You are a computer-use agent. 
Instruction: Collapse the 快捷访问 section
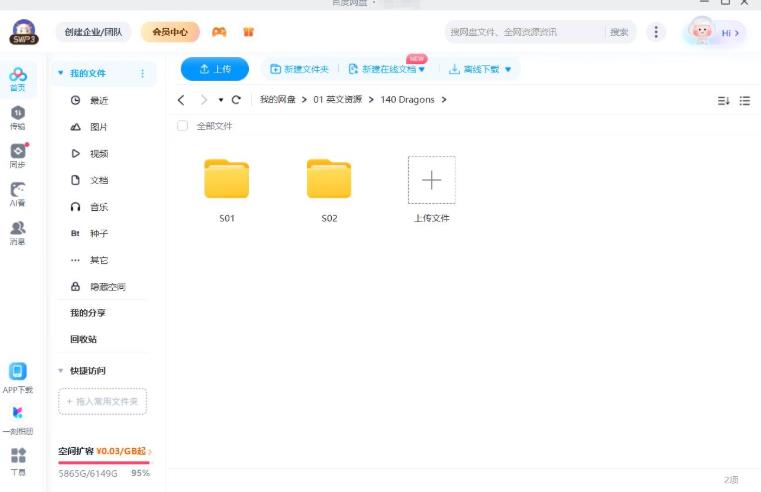coord(61,371)
